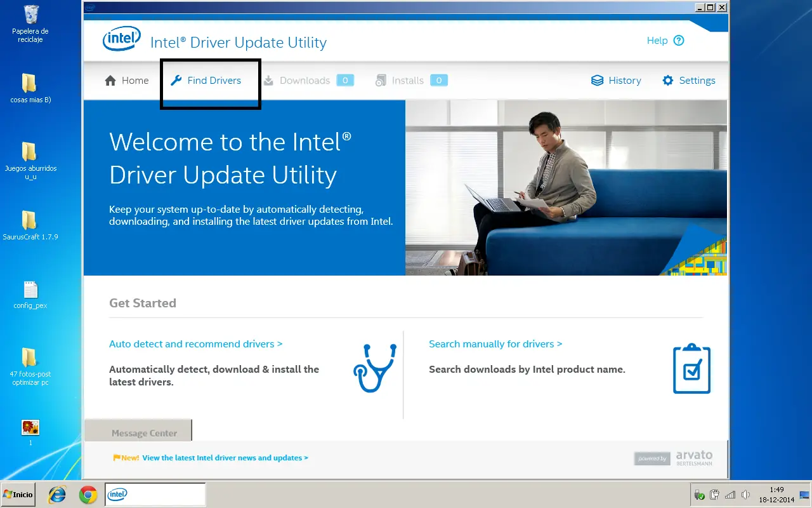Open the Papelera de reciclaje desktop icon

click(30, 24)
